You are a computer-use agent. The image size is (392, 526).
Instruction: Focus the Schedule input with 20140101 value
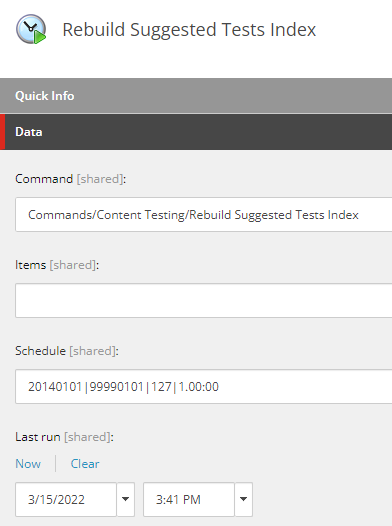point(204,386)
